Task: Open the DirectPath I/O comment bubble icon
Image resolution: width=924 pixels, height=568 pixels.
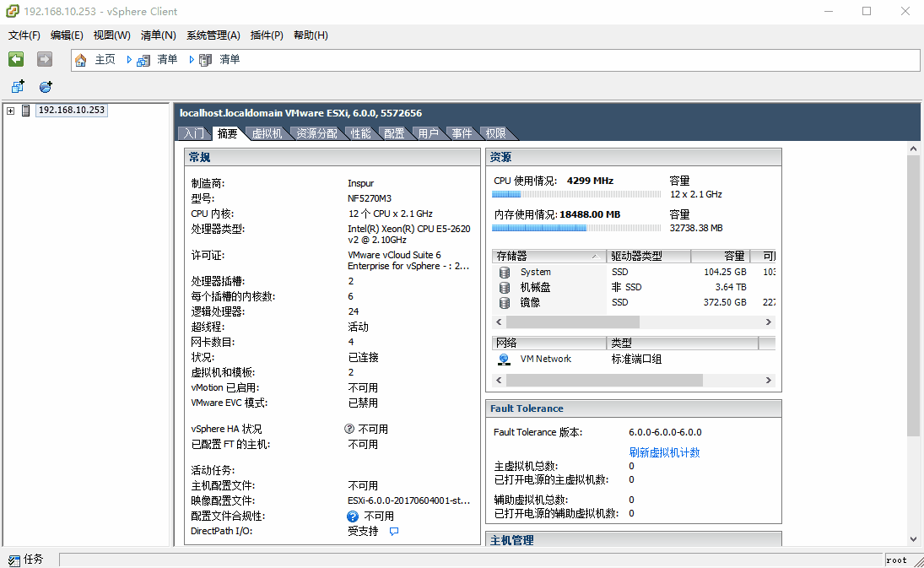Action: (x=392, y=531)
